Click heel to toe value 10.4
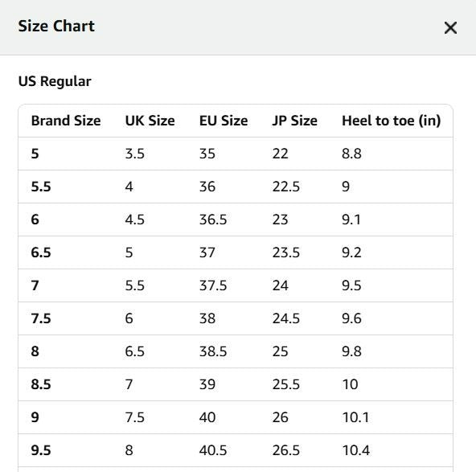 pos(356,450)
